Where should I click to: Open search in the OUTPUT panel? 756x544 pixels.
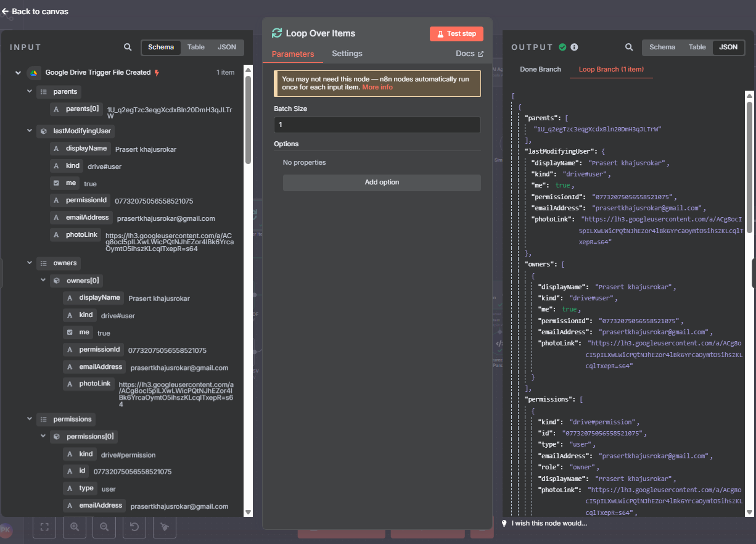tap(629, 47)
